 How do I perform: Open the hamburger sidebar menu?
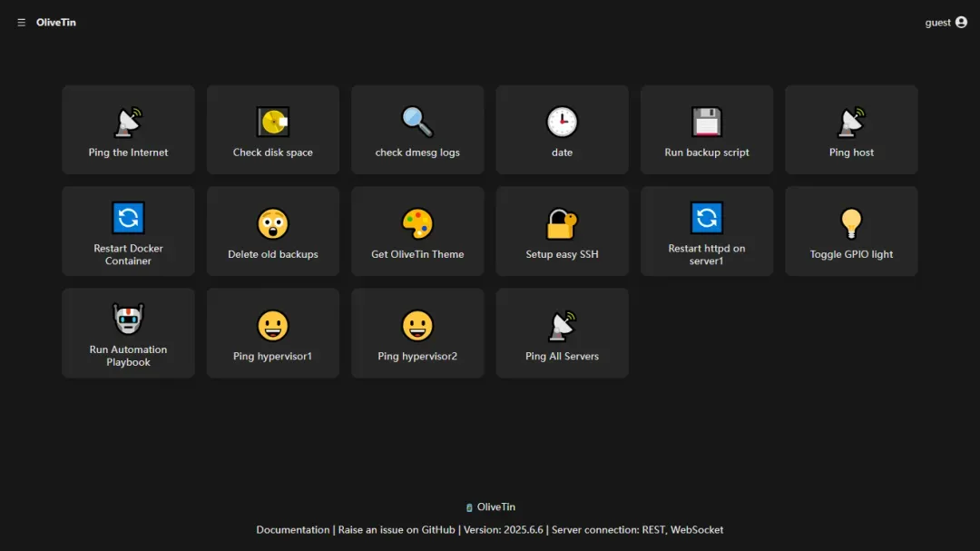point(21,23)
